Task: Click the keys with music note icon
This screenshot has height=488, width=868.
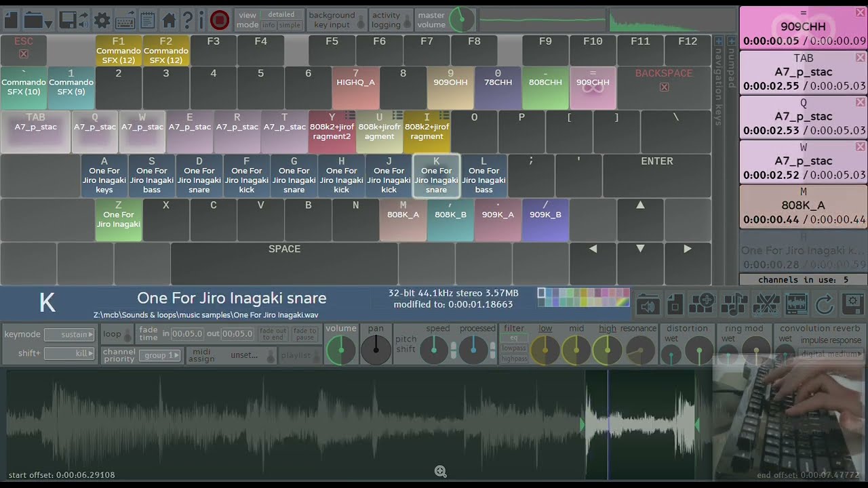Action: pyautogui.click(x=734, y=304)
